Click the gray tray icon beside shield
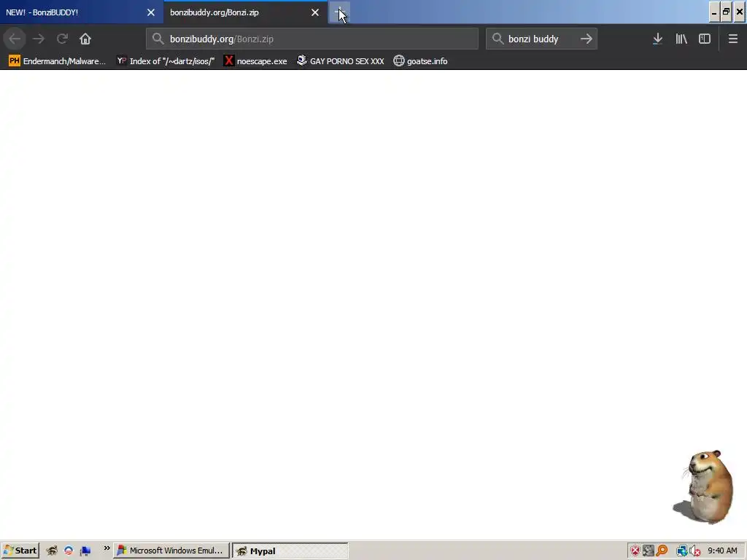This screenshot has height=560, width=747. tap(649, 551)
